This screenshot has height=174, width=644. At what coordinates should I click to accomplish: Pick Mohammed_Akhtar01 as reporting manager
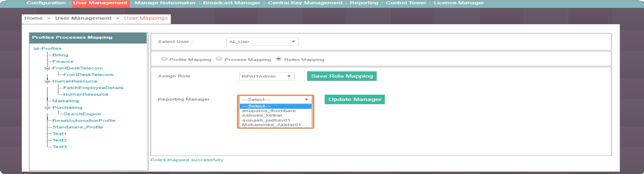point(271,125)
